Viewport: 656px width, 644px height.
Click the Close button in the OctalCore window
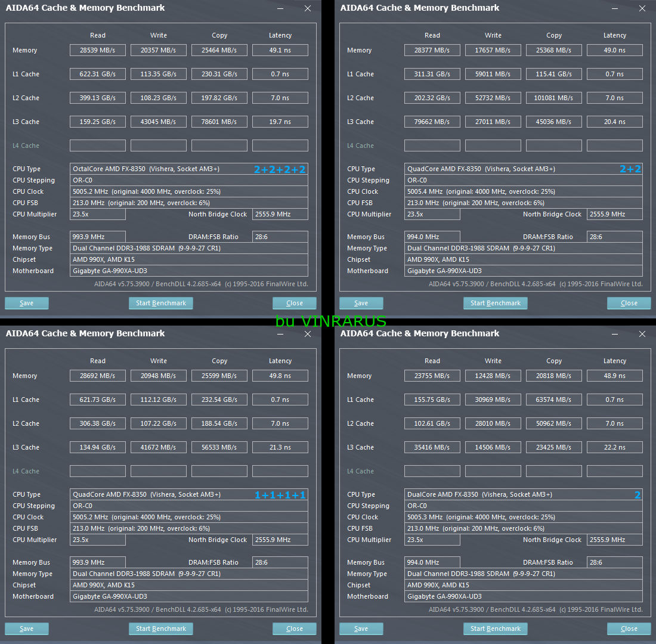pos(294,303)
